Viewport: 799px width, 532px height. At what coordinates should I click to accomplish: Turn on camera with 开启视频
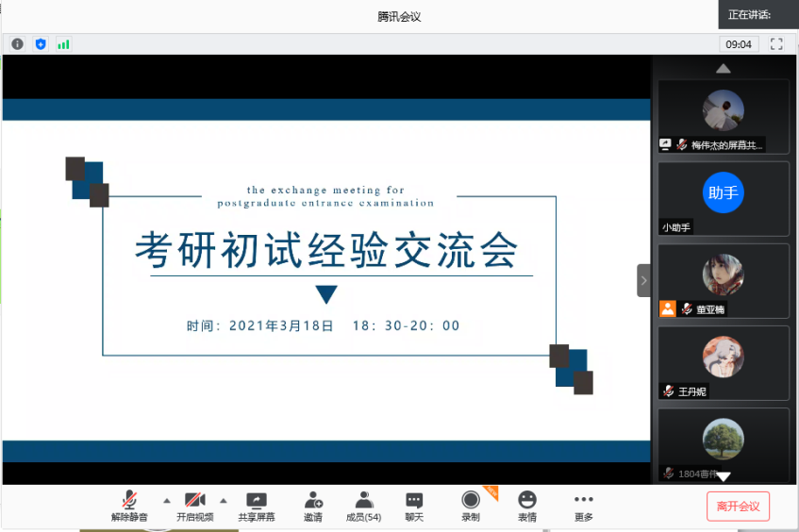[x=194, y=507]
